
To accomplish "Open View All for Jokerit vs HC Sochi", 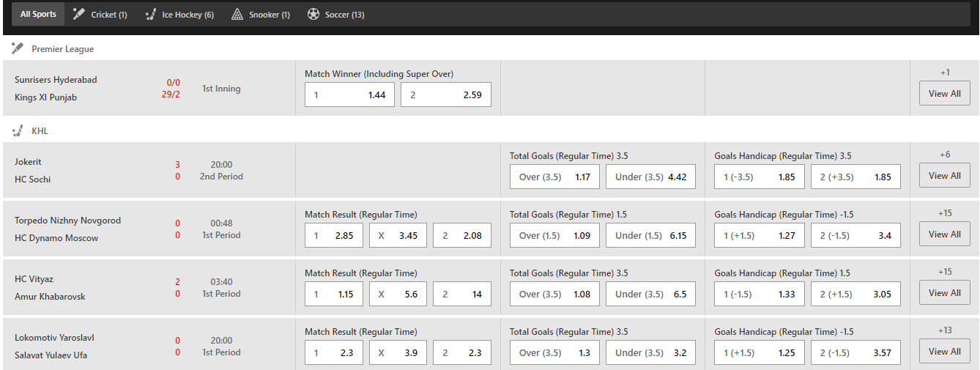I will [x=945, y=175].
